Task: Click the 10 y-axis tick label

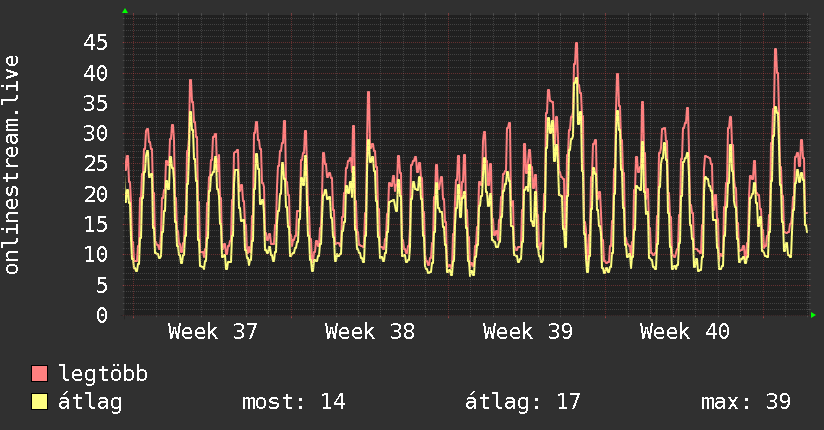Action: pos(96,255)
